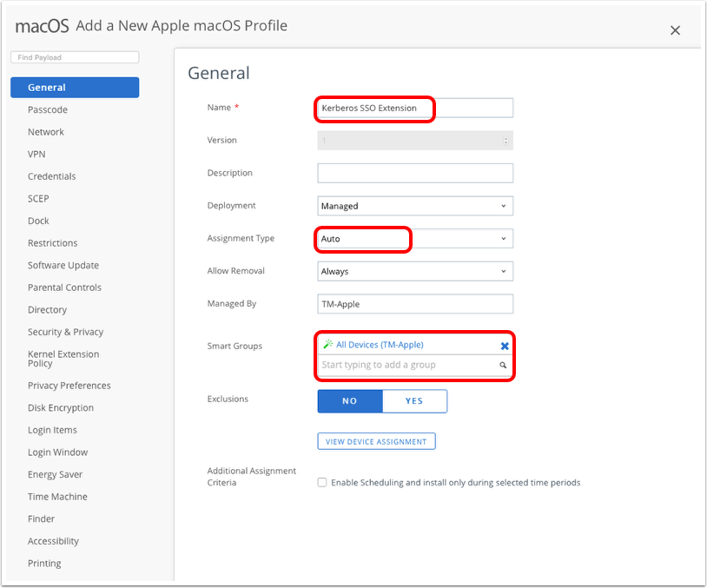This screenshot has width=707, height=588.
Task: Open the All Devices (TM-Apple) group link
Action: point(380,345)
